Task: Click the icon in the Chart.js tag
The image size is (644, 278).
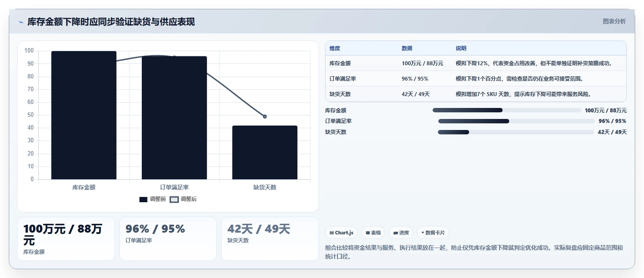Action: pyautogui.click(x=332, y=233)
